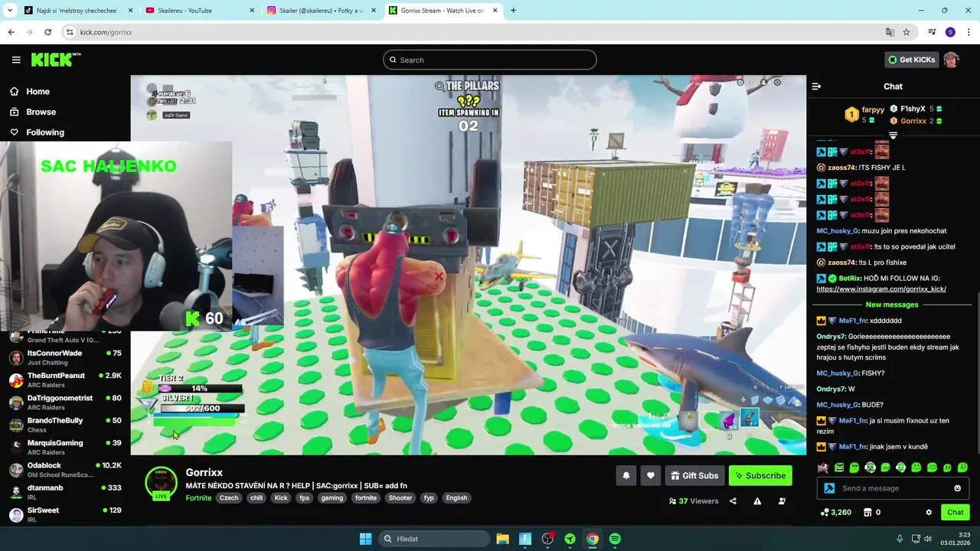Share the stream via share icon
This screenshot has width=980, height=551.
pos(733,501)
